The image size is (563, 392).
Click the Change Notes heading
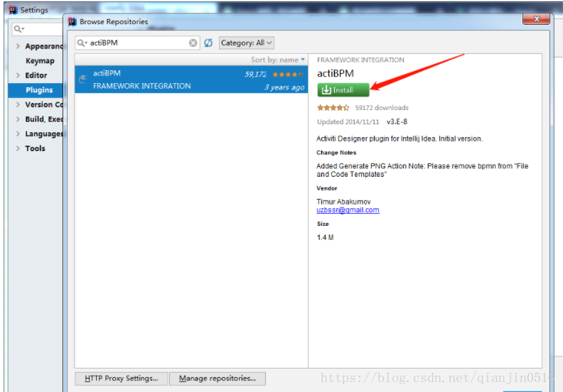[336, 153]
